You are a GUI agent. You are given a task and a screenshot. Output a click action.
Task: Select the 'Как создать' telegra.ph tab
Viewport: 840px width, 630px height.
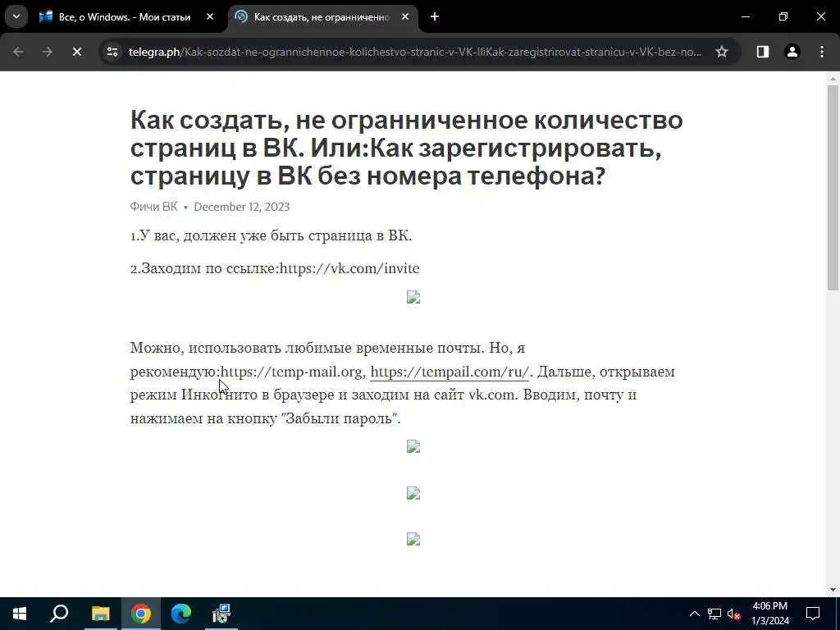point(322,17)
